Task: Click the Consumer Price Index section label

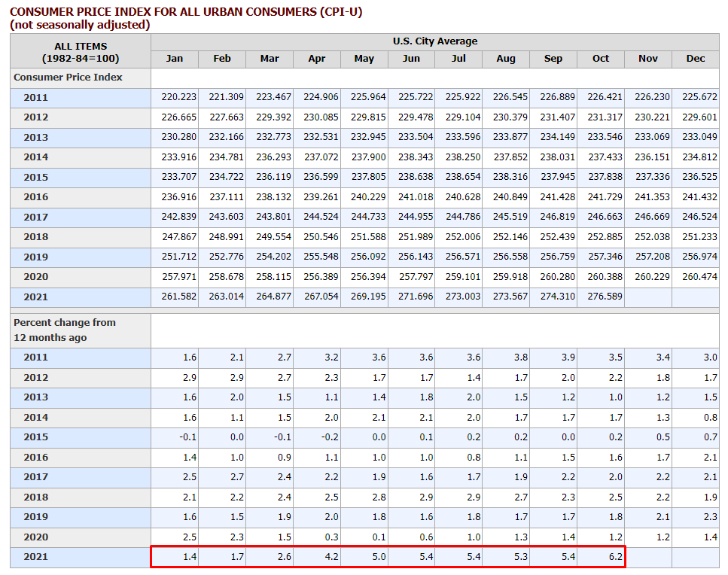Action: pos(68,78)
